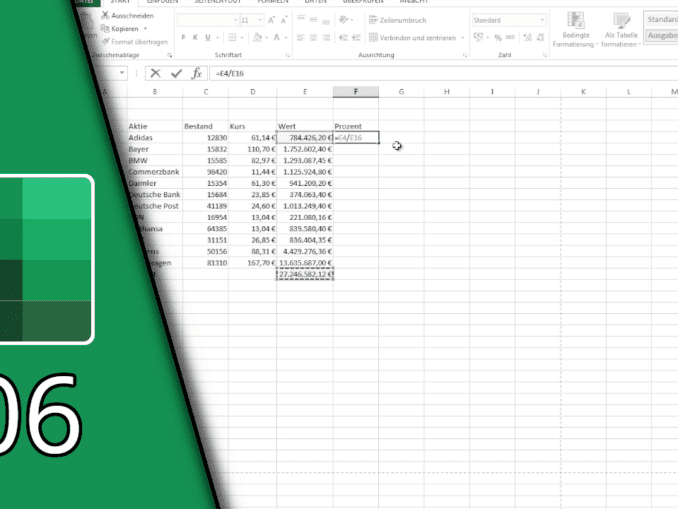
Task: Apply cell borders with the borders icon
Action: click(232, 38)
